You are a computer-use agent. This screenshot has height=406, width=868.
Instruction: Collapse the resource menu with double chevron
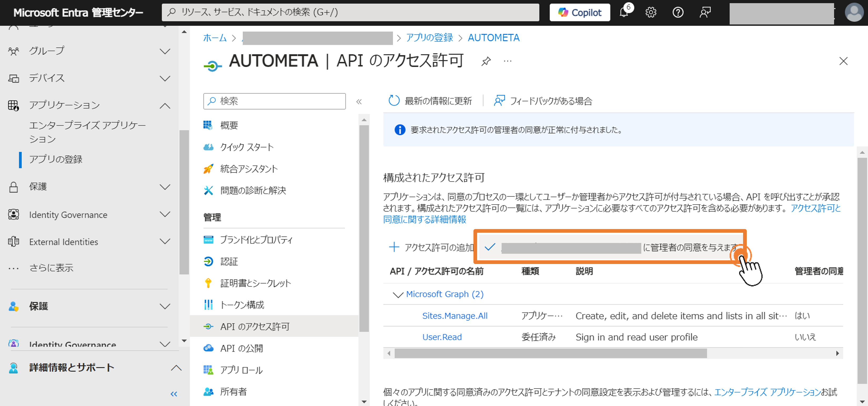[359, 101]
